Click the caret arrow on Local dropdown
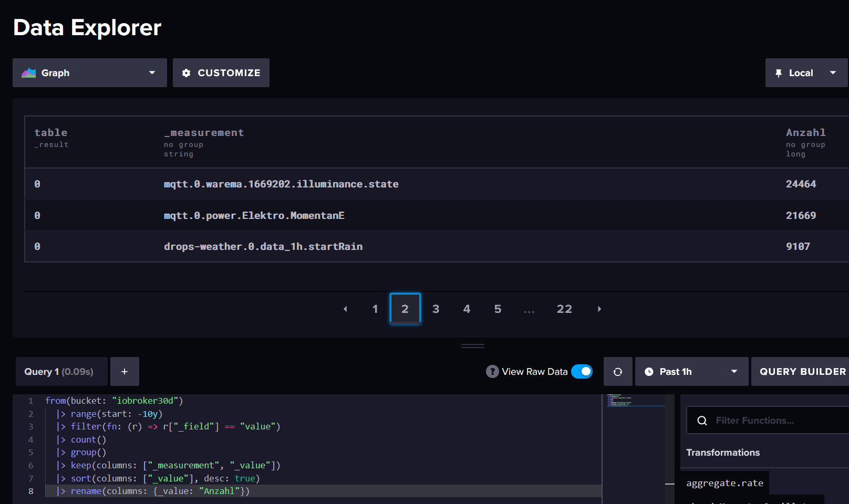Image resolution: width=849 pixels, height=504 pixels. click(x=833, y=73)
